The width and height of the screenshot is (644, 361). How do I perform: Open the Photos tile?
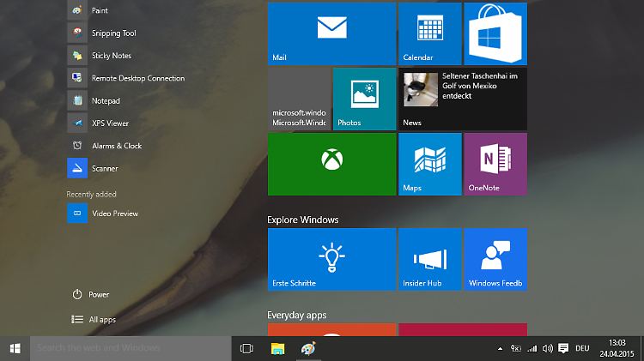click(364, 99)
